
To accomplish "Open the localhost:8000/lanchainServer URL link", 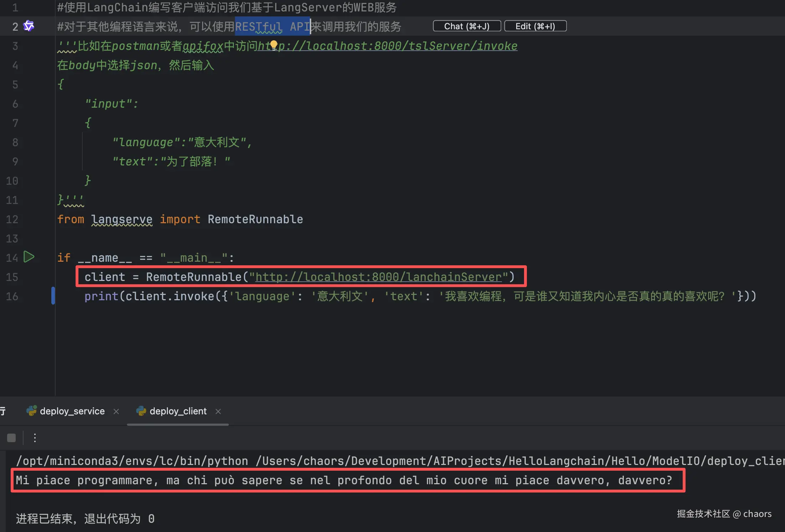I will pos(378,277).
